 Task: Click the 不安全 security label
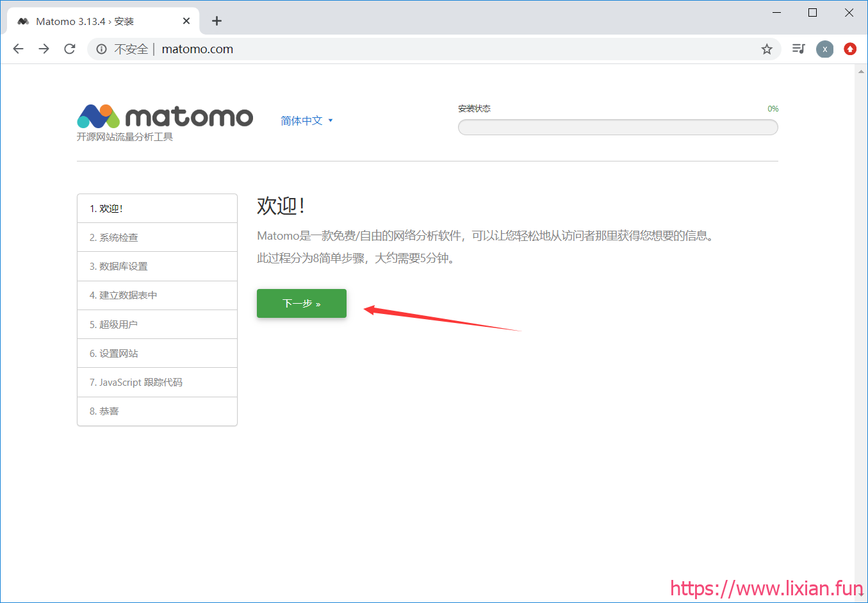(x=131, y=49)
